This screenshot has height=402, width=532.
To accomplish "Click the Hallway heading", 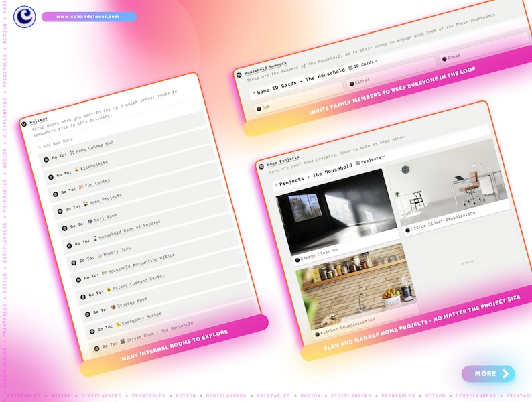I will click(38, 120).
